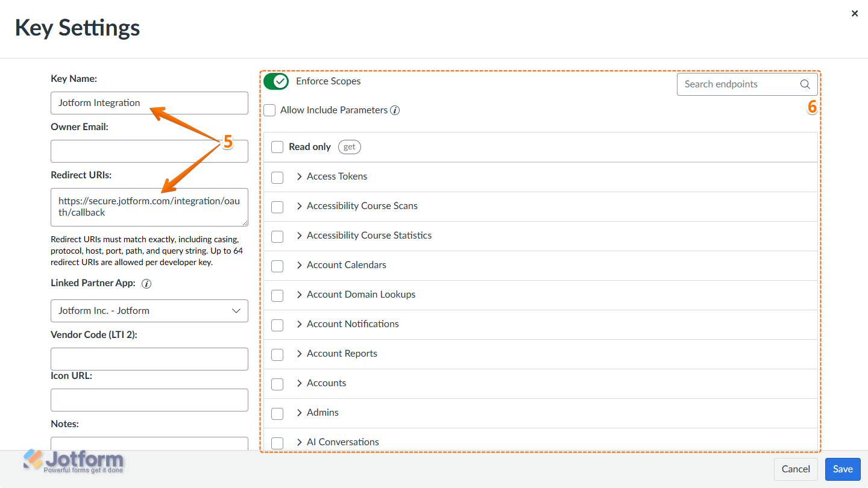Check the Account Reports box
The width and height of the screenshot is (868, 488).
click(277, 354)
